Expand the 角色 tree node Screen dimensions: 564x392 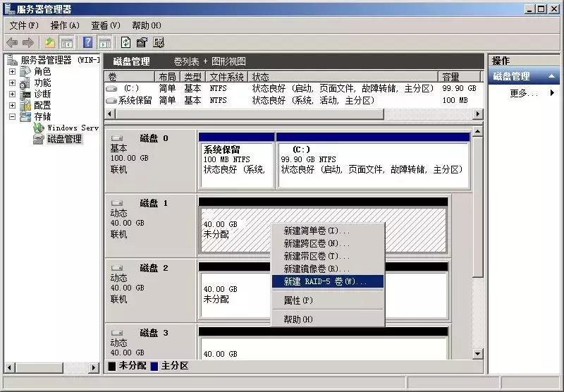pyautogui.click(x=12, y=72)
